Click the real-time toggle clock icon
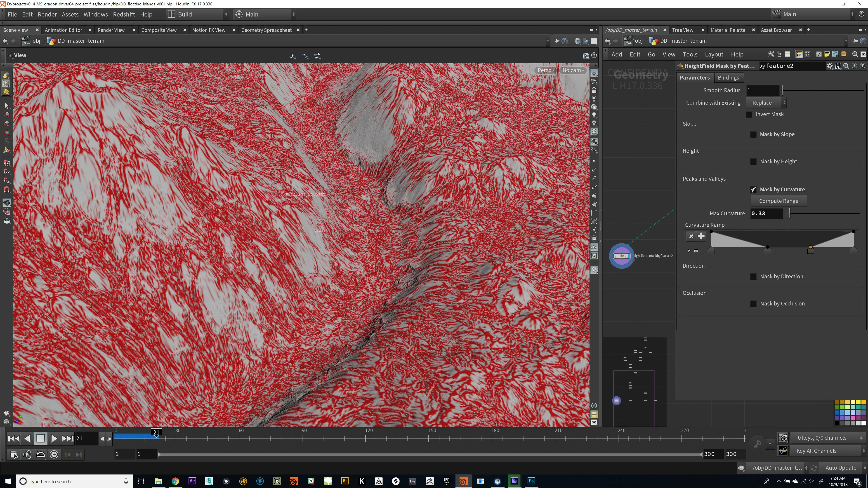This screenshot has height=488, width=868. [x=54, y=455]
